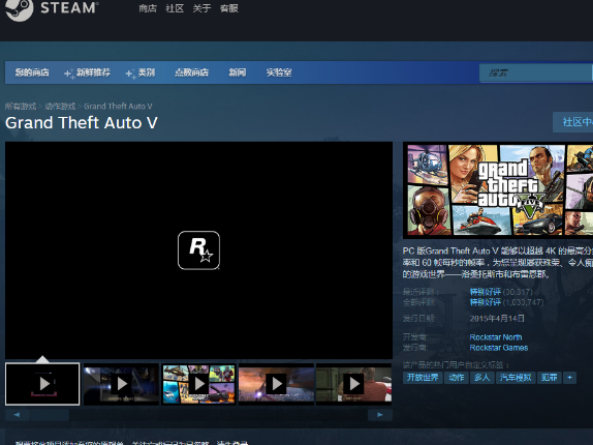Select the first black trailer thumbnail
This screenshot has width=593, height=445.
pos(42,384)
